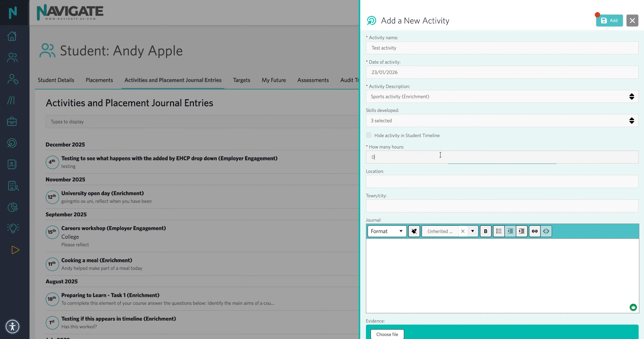
Task: Open the pie chart reports icon
Action: 12,207
